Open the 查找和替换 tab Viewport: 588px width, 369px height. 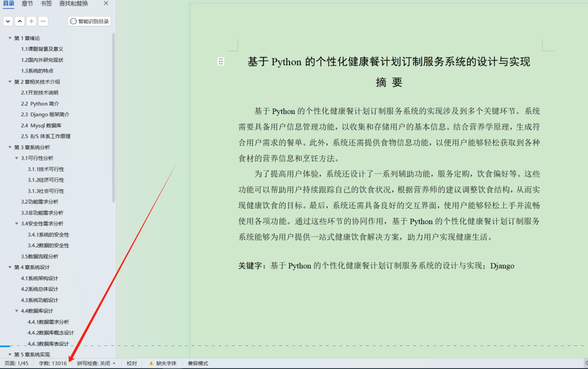(73, 3)
